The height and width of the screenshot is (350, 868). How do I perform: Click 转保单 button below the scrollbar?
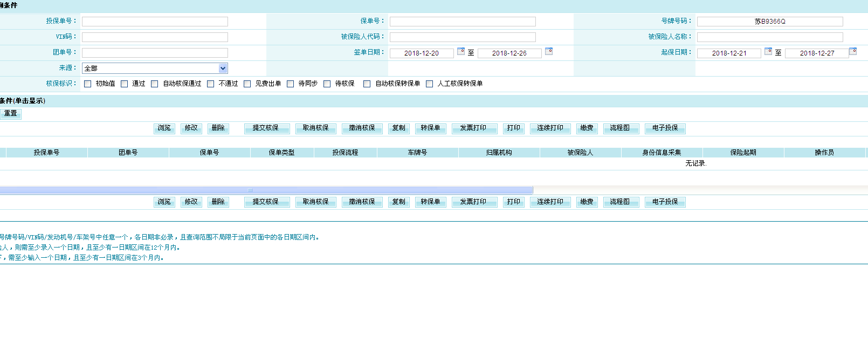point(431,202)
